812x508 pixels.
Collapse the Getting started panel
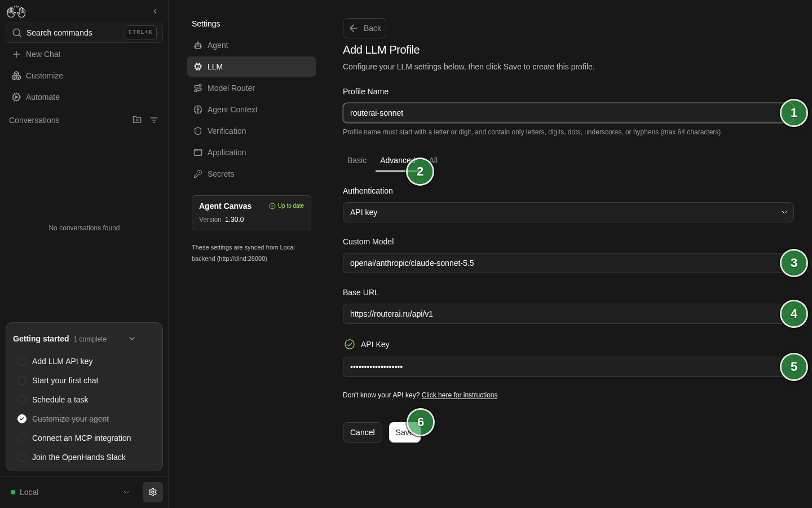coord(132,339)
